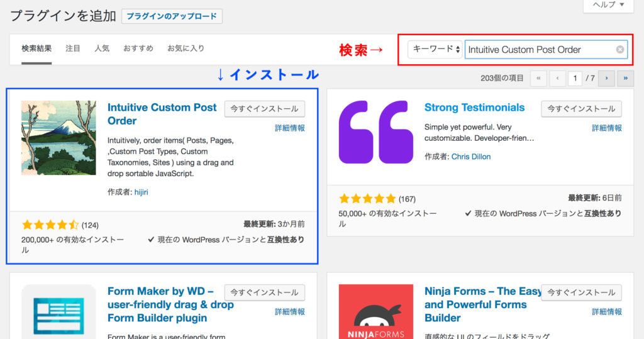The width and height of the screenshot is (644, 339).
Task: Open the Strong Testimonials quote icon
Action: (376, 132)
